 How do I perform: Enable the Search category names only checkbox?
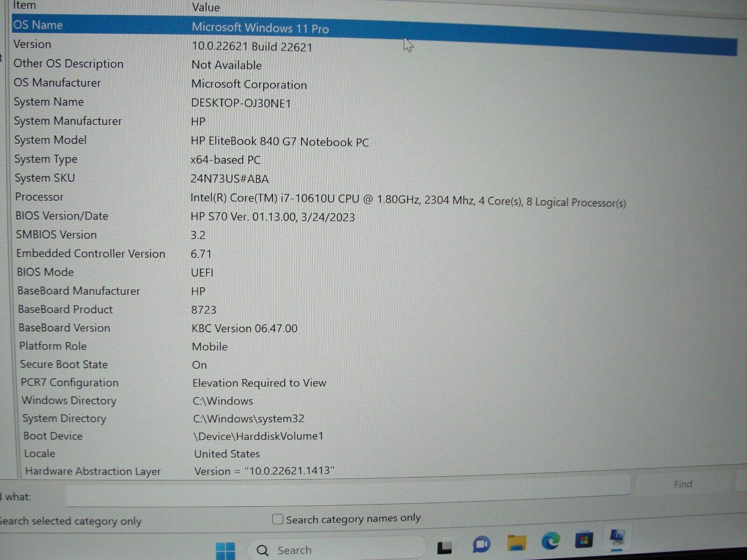(x=278, y=519)
